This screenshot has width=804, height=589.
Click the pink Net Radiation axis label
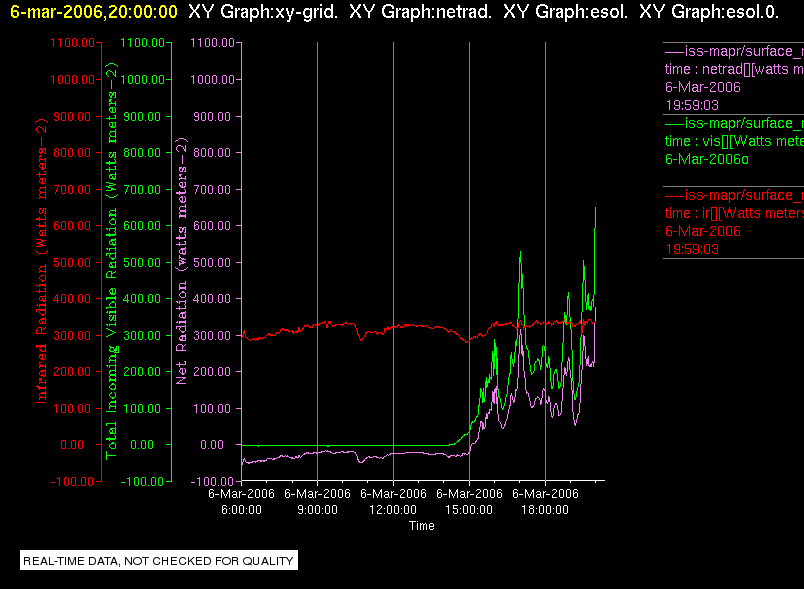(182, 261)
